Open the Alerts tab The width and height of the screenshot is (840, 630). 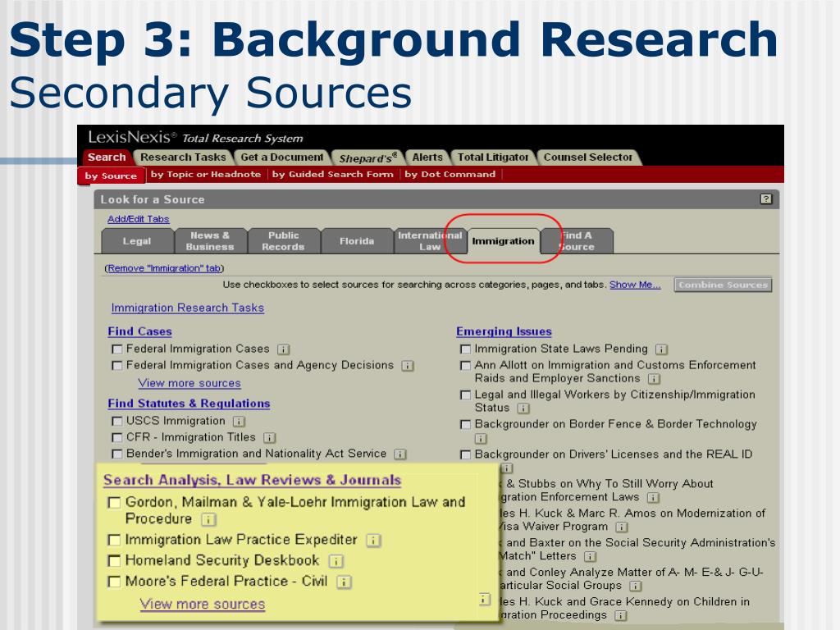click(427, 157)
